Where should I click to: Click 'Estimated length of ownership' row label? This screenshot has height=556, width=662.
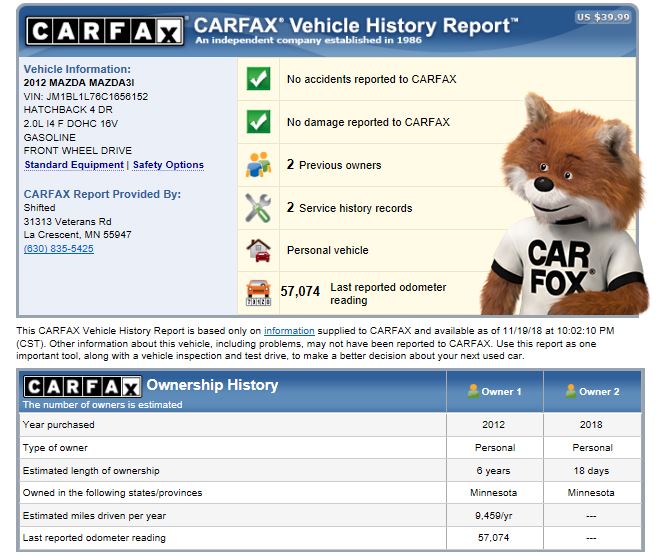click(91, 471)
